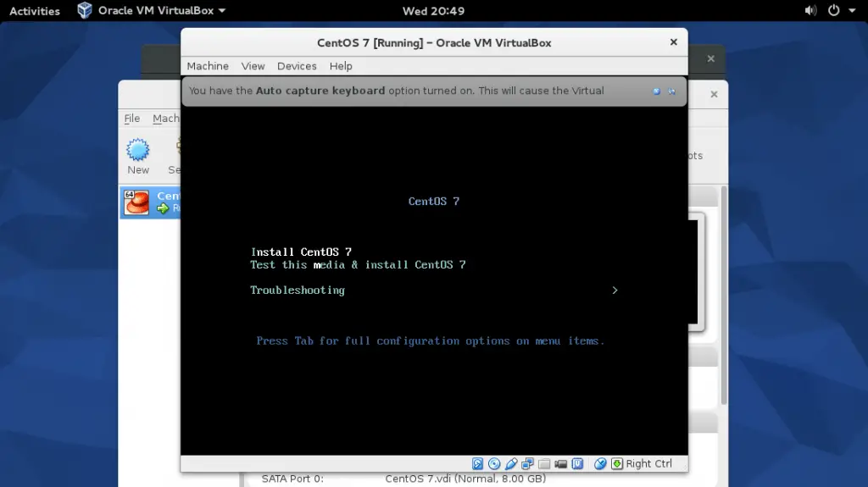The image size is (868, 487).
Task: Close the rearmost dark window
Action: [x=711, y=58]
